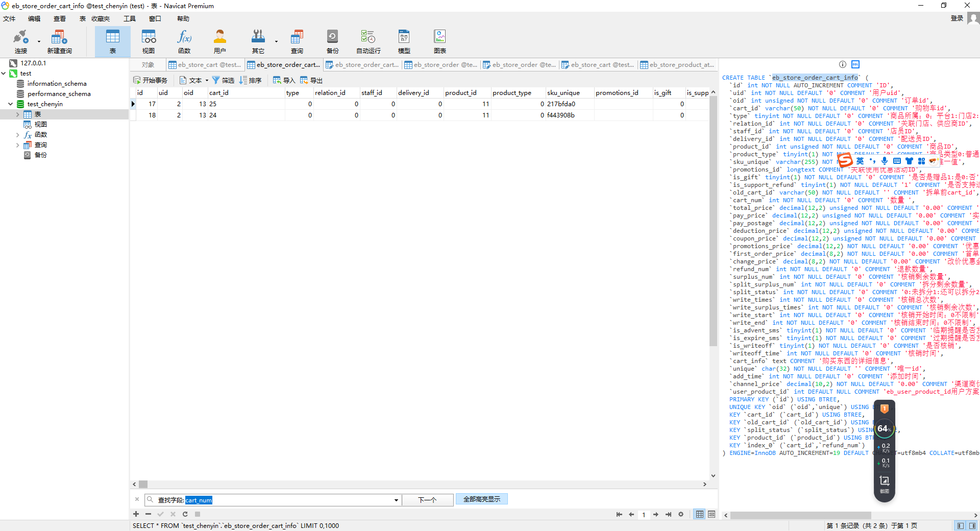Toggle the DDL panel icon in right pane
The width and height of the screenshot is (980, 531).
855,64
